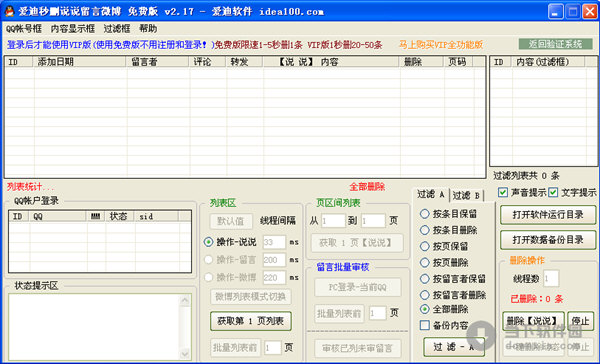
Task: Click the QQ column header in account list
Action: [58, 216]
